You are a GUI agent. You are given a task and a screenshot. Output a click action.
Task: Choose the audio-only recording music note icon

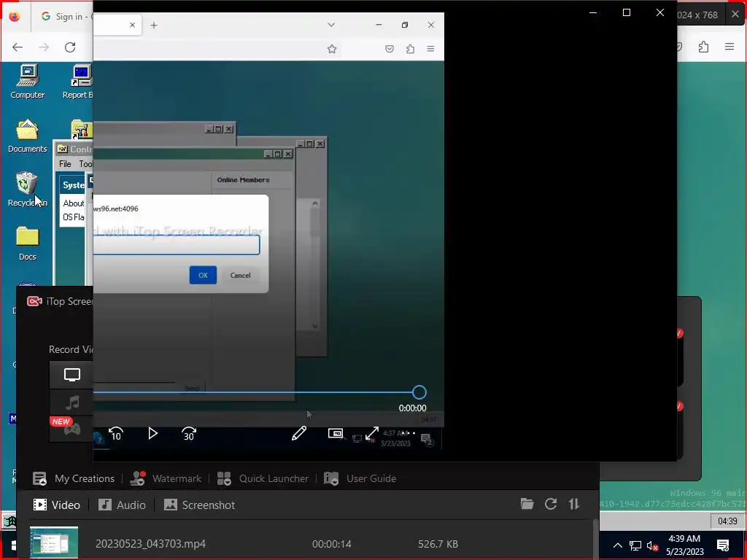[x=72, y=402]
